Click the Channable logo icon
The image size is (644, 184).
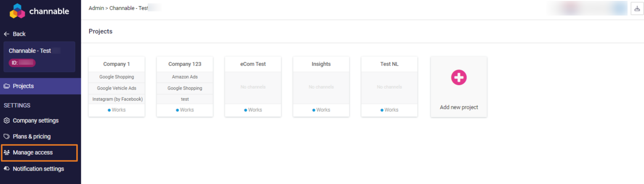tap(17, 11)
